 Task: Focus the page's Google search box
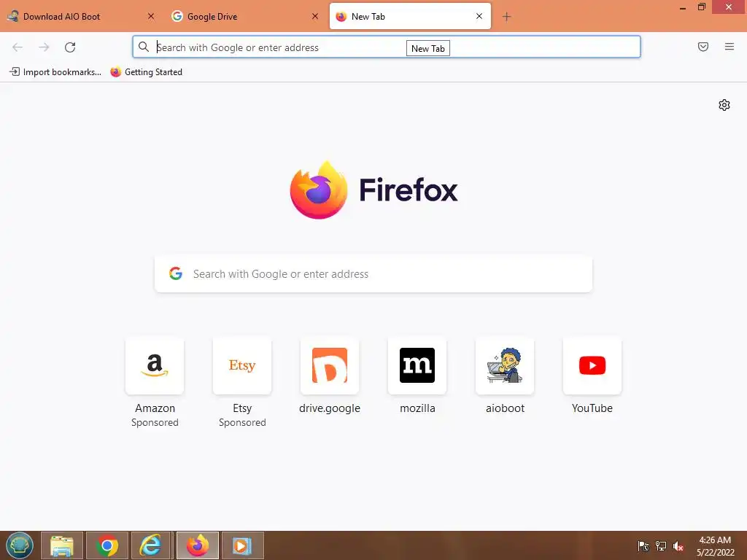[x=373, y=274]
